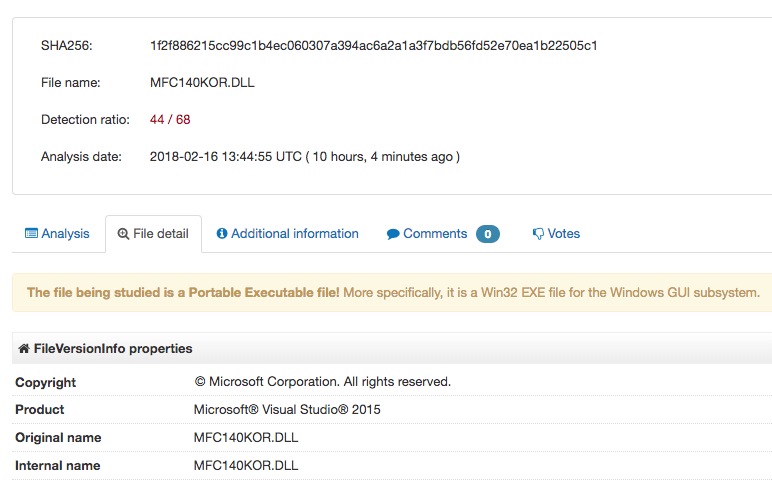Click the Microsoft Visual Studio 2015 product value
This screenshot has height=483, width=772.
287,410
